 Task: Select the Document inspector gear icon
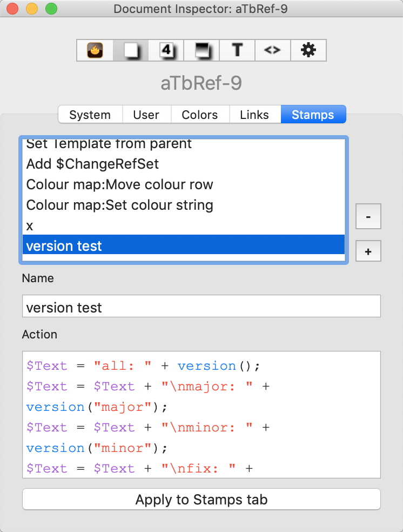tap(308, 51)
